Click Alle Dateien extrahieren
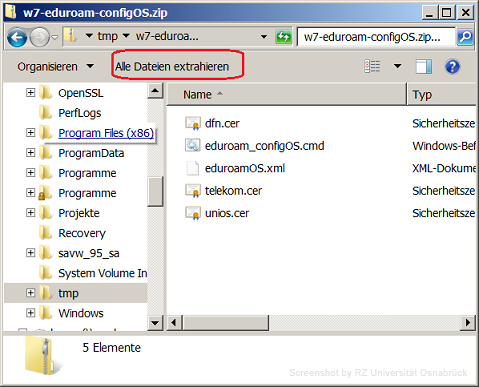Viewport: 479px width, 387px height. (172, 67)
